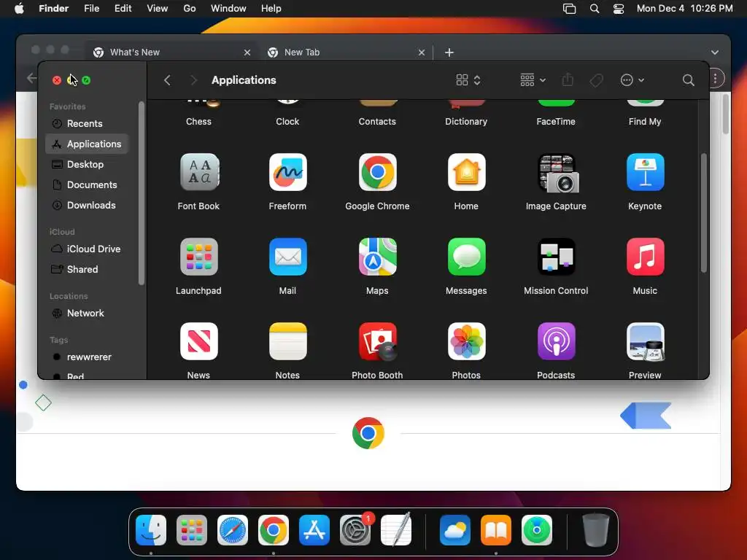Image resolution: width=747 pixels, height=560 pixels.
Task: Open Chrome's three-dot menu
Action: click(x=716, y=78)
